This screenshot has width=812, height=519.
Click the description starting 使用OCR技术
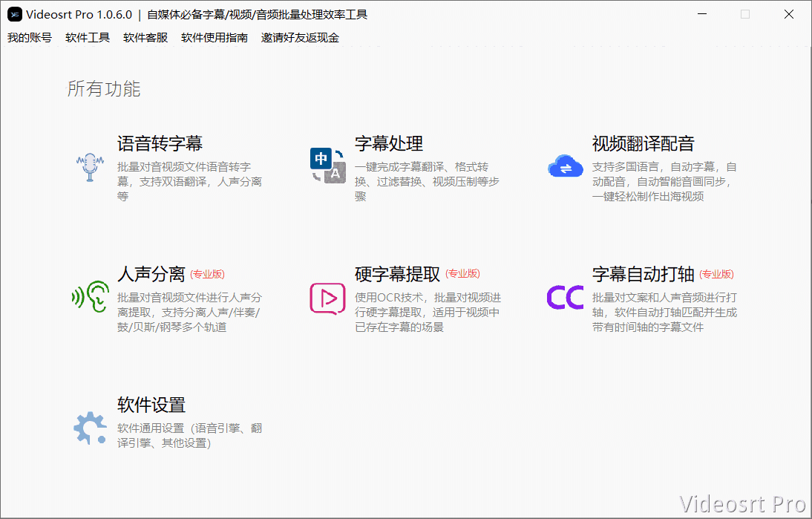click(x=428, y=312)
